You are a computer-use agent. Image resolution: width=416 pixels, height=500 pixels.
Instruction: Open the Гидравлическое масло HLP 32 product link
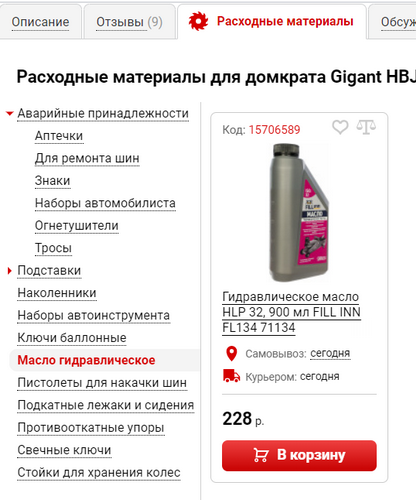tap(291, 312)
